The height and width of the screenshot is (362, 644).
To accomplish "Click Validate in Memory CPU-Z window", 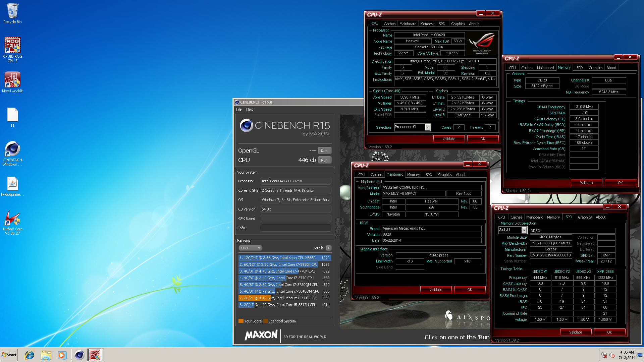I will (586, 183).
